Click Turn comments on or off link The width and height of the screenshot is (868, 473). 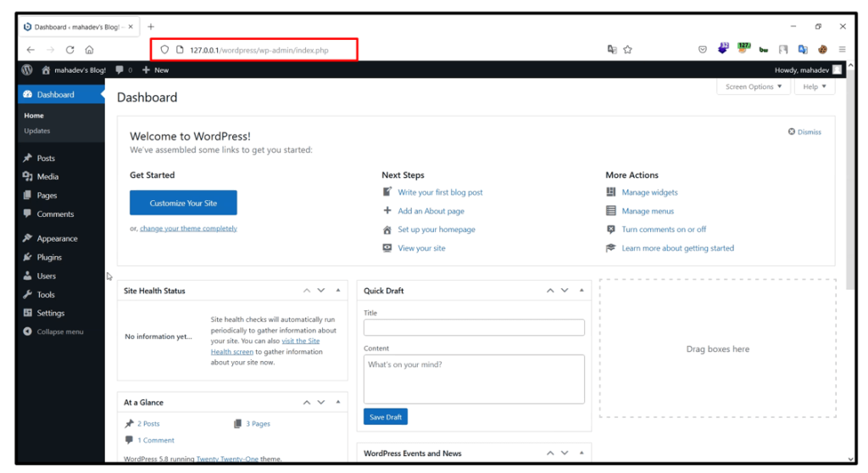[x=664, y=230]
